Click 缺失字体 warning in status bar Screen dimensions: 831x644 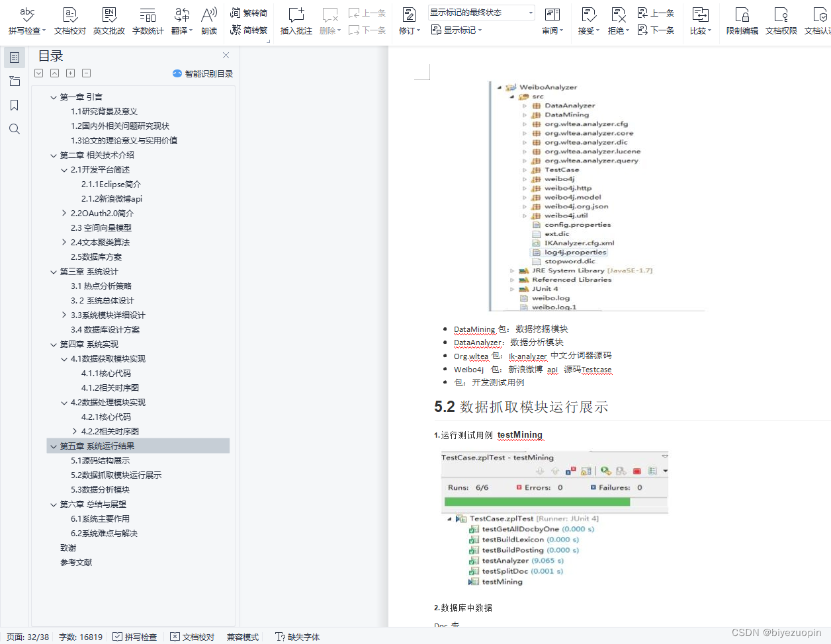click(298, 637)
